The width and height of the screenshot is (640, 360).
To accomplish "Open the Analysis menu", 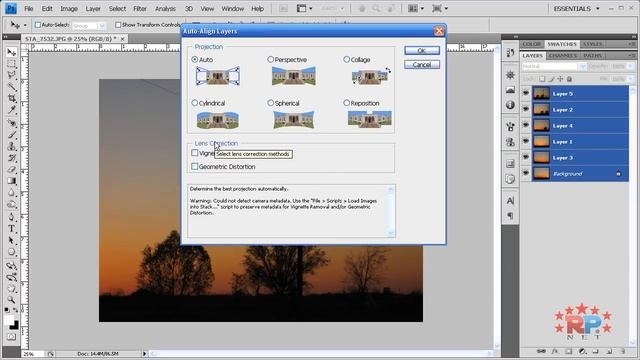I will (x=165, y=9).
